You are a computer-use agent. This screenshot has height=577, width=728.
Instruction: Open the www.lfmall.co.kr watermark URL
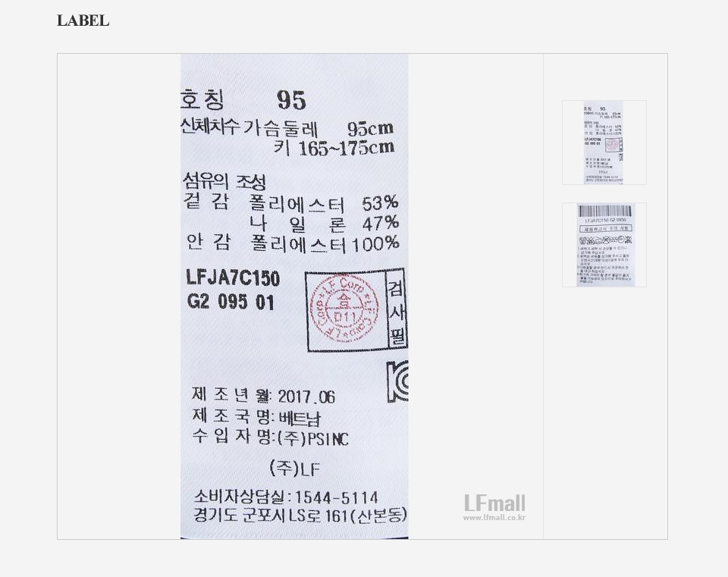(494, 518)
